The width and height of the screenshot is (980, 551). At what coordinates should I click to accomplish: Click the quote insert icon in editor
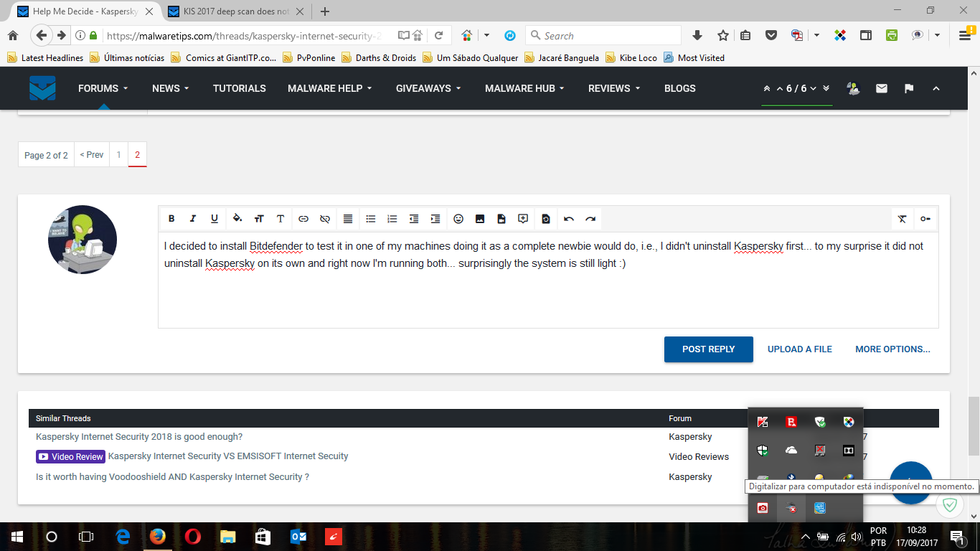[523, 219]
